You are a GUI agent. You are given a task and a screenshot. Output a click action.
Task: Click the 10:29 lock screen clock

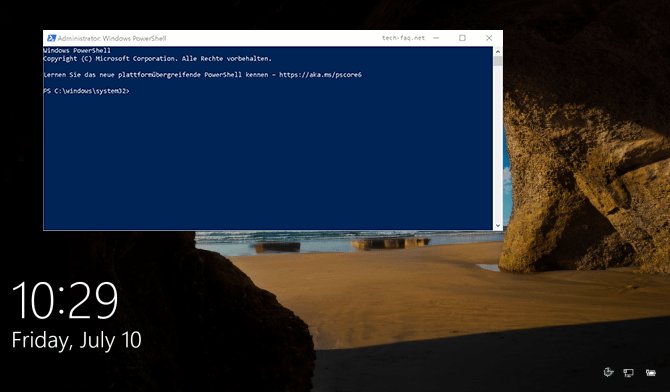pos(65,301)
